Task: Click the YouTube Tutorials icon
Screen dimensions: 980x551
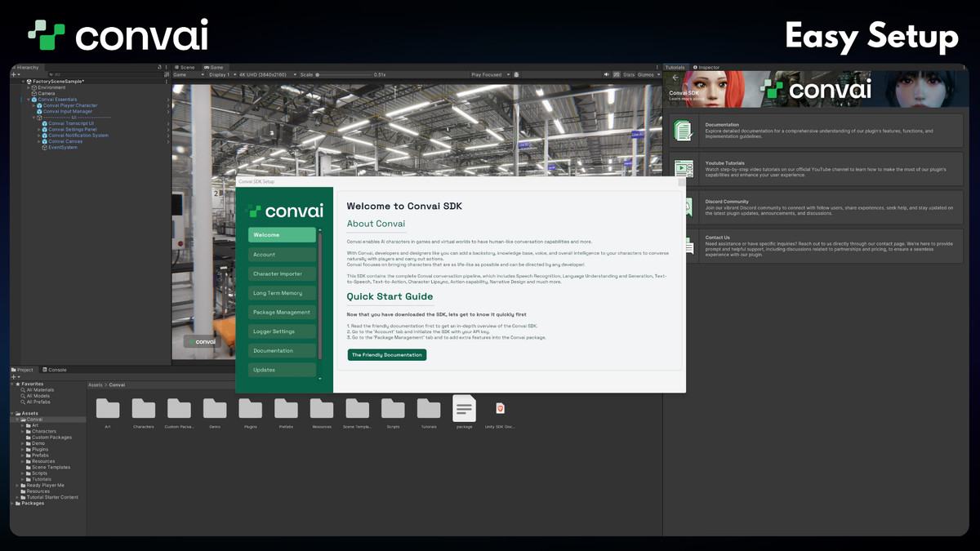Action: coord(684,168)
